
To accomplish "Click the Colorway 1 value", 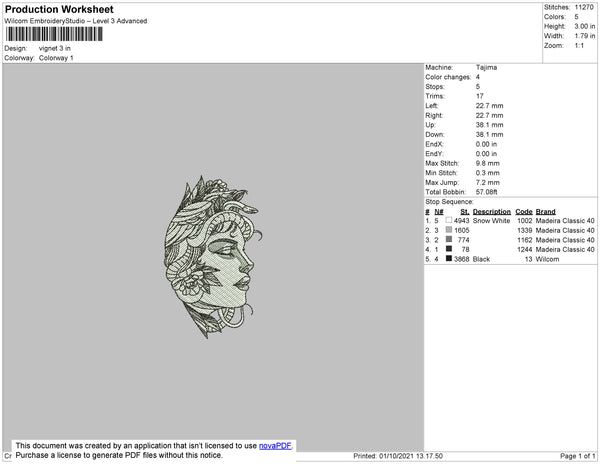I will (56, 58).
